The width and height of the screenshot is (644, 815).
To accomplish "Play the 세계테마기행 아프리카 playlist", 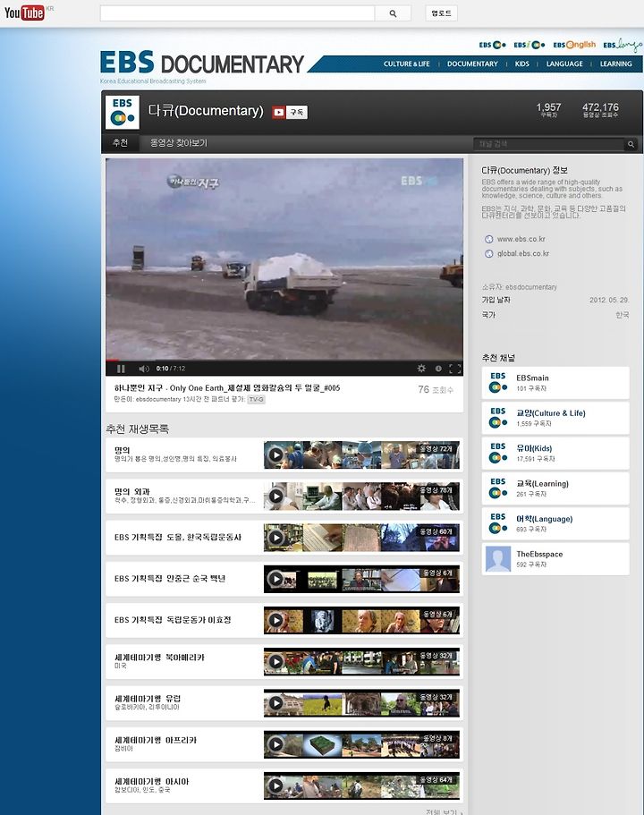I will coord(275,744).
